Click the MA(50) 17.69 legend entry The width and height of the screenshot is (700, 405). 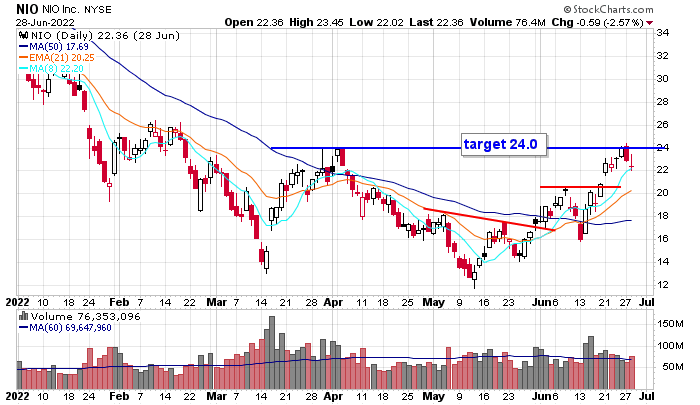(x=54, y=46)
